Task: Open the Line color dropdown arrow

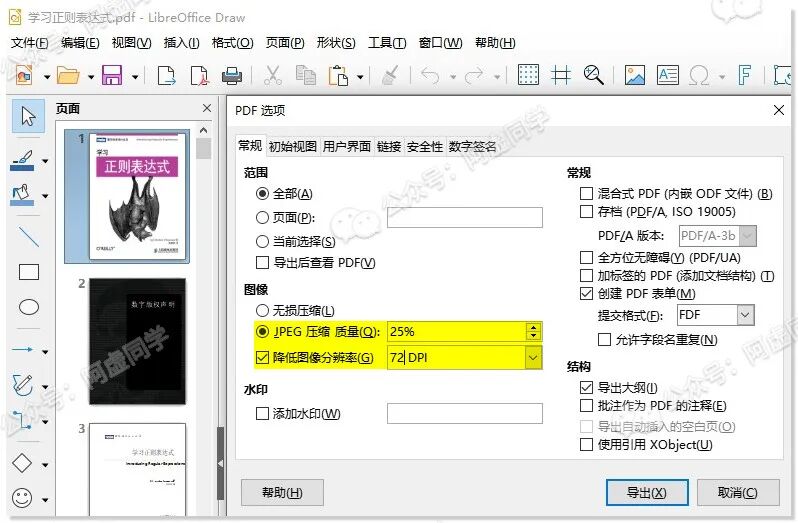Action: [45, 162]
